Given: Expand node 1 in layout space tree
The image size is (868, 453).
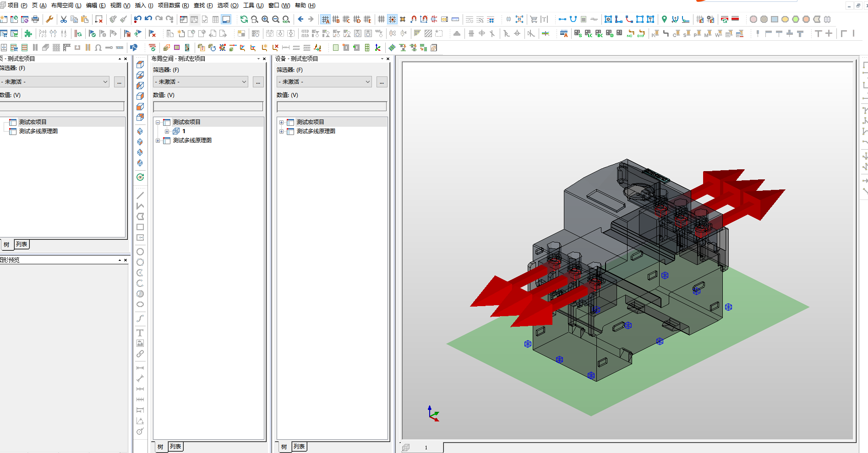Looking at the screenshot, I should tap(167, 131).
